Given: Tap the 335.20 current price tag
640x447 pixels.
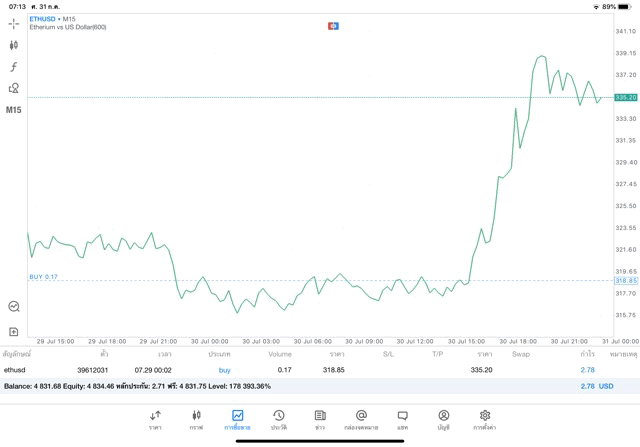Looking at the screenshot, I should pos(626,98).
